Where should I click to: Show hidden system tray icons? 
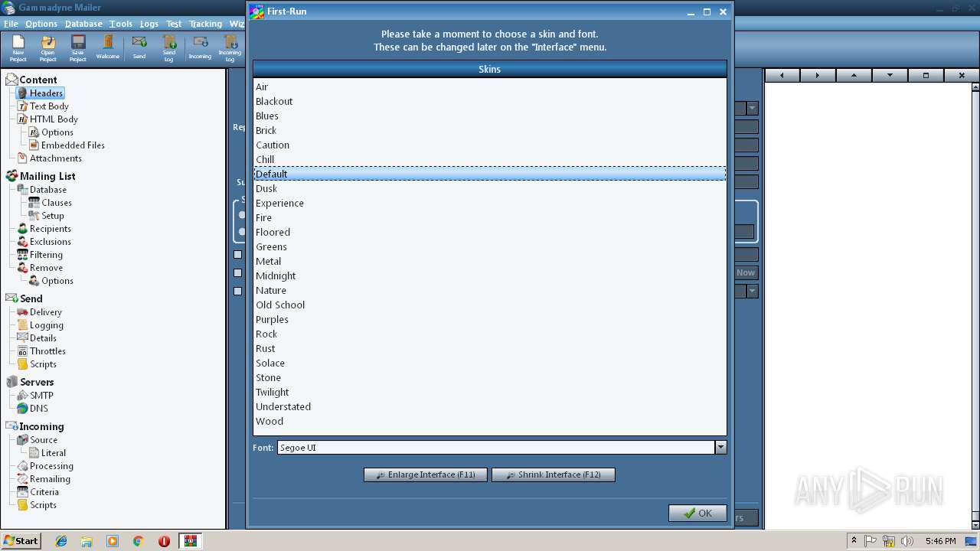[854, 541]
